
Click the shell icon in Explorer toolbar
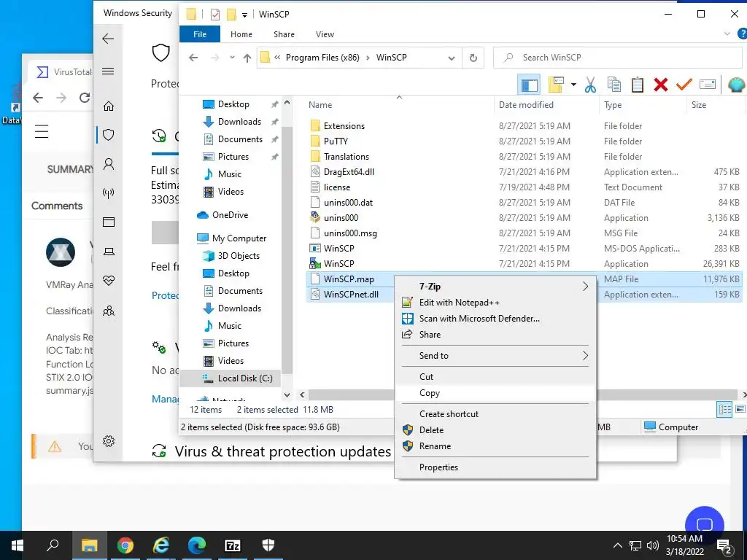point(736,85)
